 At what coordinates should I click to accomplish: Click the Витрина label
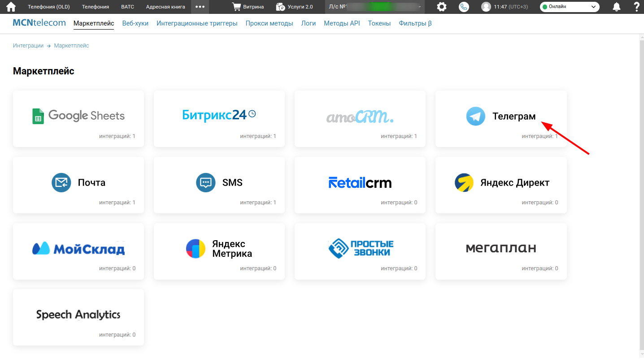point(253,7)
